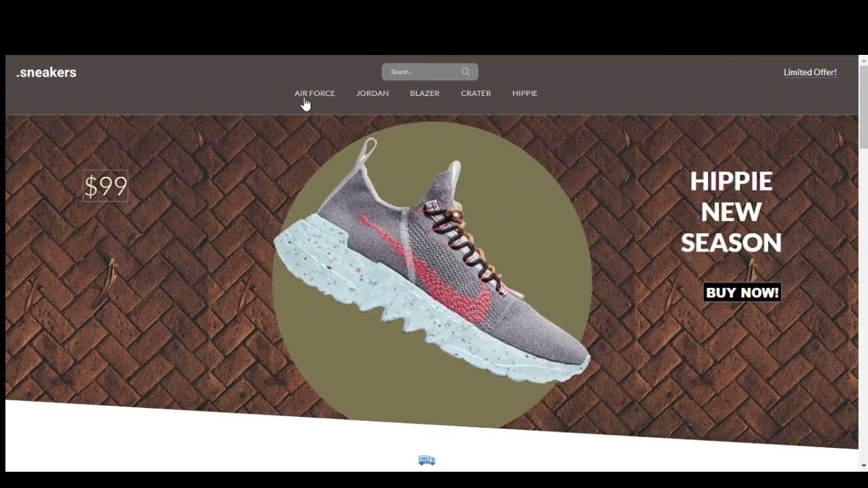The image size is (868, 488).
Task: Open the Air Force menu item
Action: [315, 94]
